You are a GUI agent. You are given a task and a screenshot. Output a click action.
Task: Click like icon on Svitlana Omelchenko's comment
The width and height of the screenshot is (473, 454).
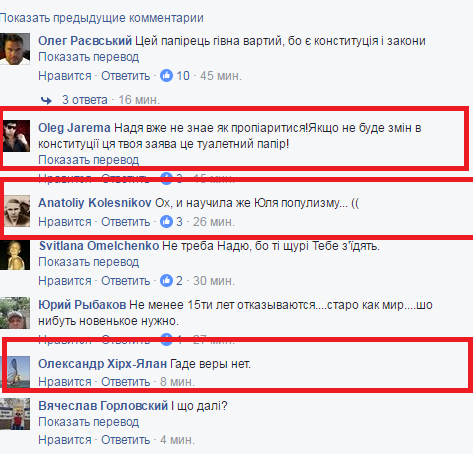tap(166, 281)
